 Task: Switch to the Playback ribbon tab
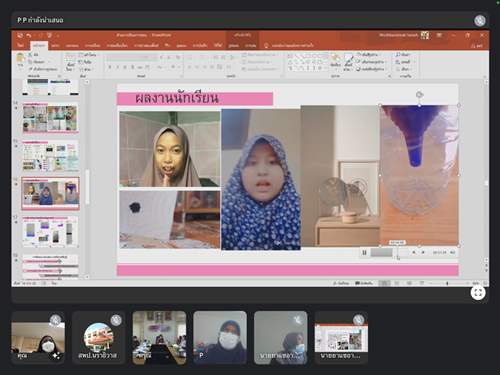251,45
